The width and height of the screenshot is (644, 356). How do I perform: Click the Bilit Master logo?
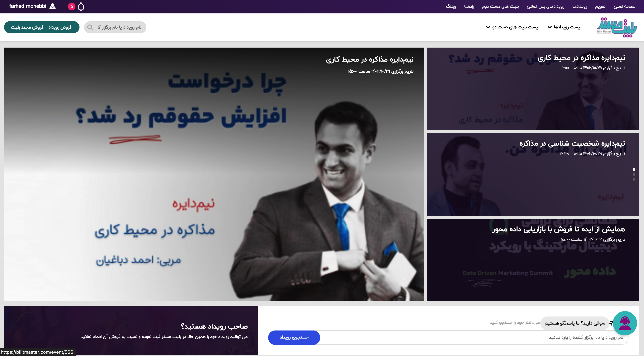pos(617,27)
